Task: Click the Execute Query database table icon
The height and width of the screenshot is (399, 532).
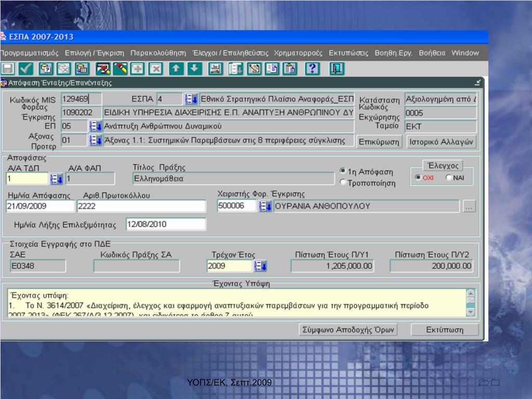Action: (x=82, y=69)
